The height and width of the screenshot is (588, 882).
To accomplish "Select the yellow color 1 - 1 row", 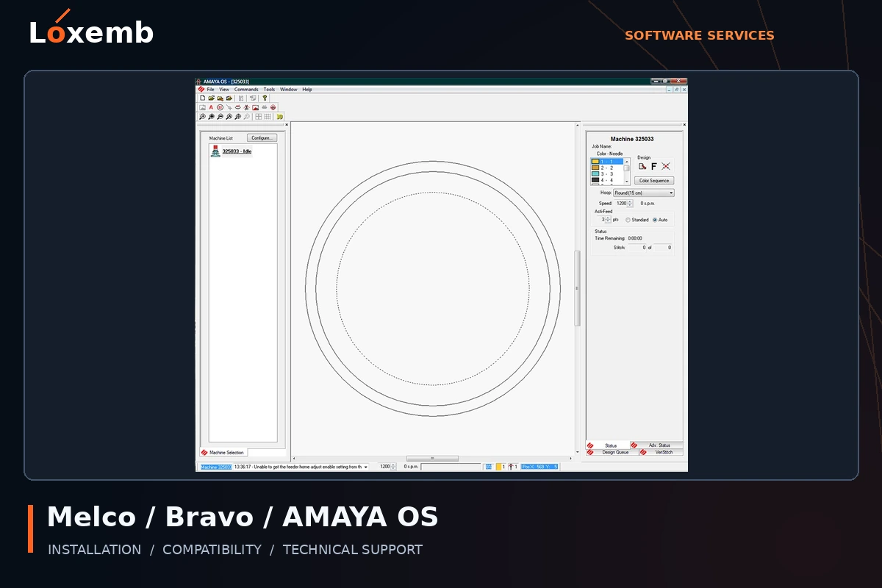I will point(607,162).
